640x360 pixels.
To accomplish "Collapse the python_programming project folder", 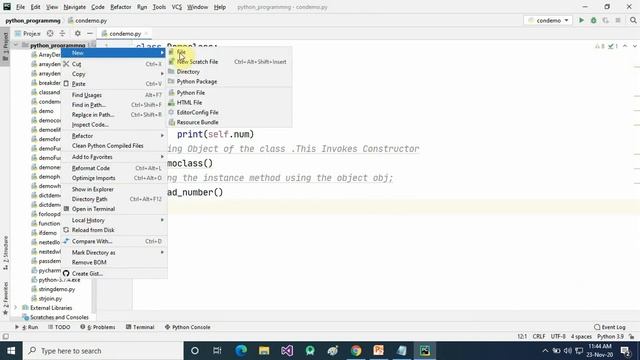I will [16, 45].
